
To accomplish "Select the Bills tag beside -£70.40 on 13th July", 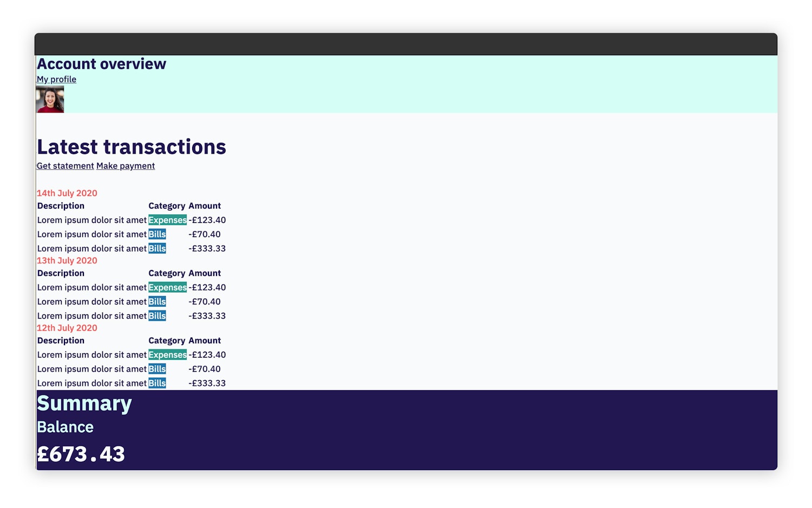I will coord(157,301).
